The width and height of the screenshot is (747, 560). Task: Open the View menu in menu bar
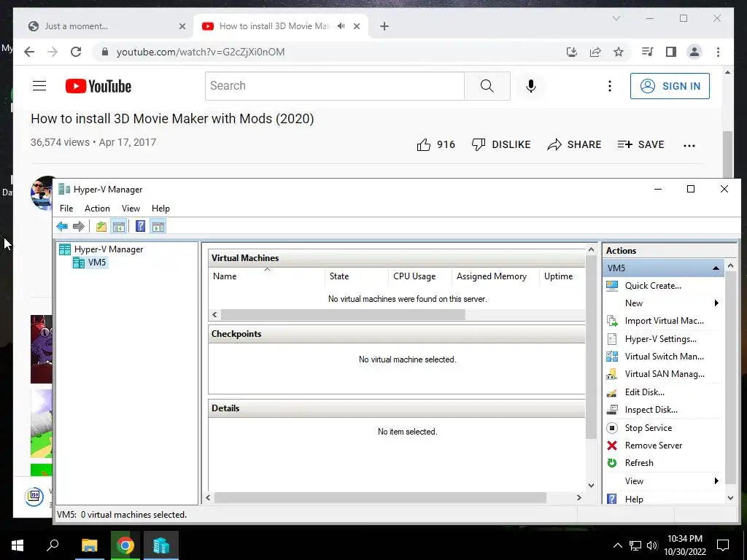131,209
